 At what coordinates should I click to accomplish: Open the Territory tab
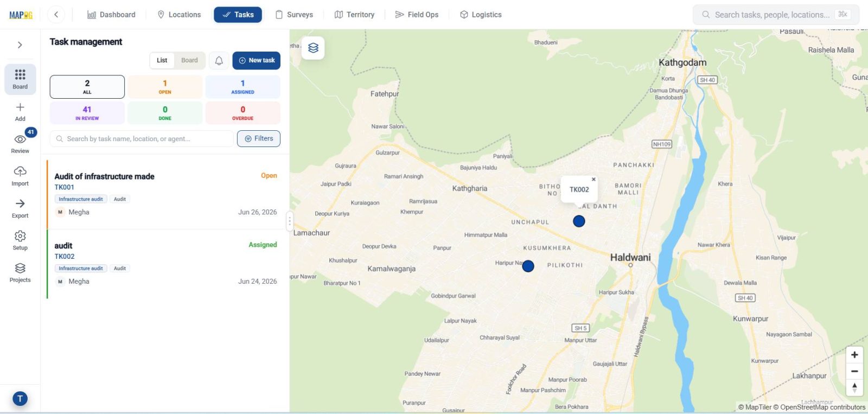[354, 15]
